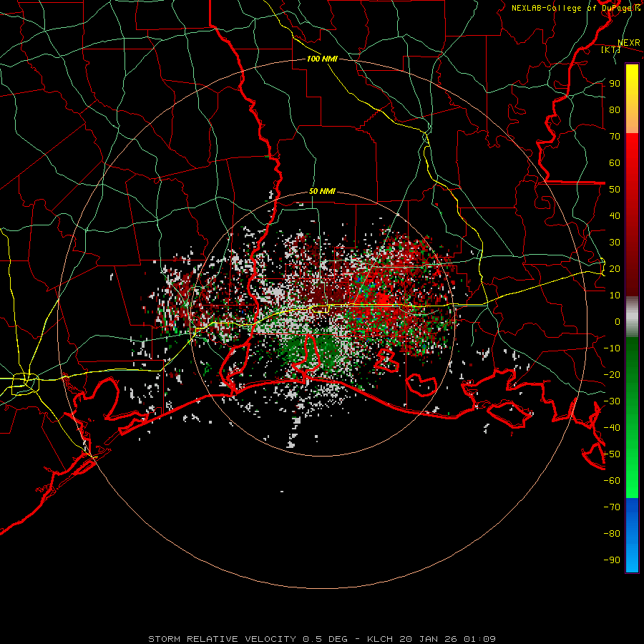Click 'STORM RELATIVE VELOCITY' in the caption
This screenshot has height=644, width=644.
tap(222, 639)
